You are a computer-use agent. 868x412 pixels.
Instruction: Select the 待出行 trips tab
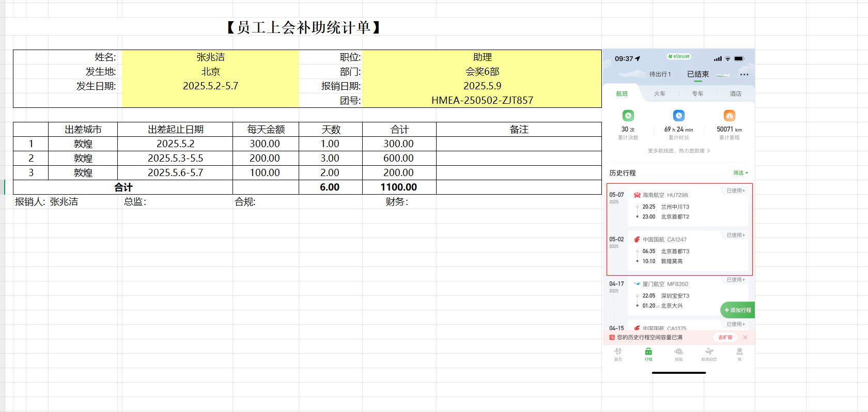(x=660, y=74)
